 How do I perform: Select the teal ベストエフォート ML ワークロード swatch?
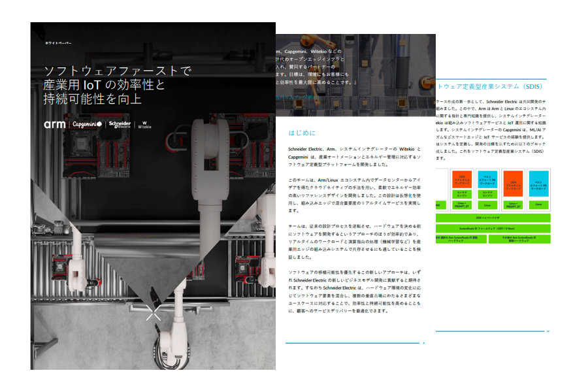pos(487,179)
